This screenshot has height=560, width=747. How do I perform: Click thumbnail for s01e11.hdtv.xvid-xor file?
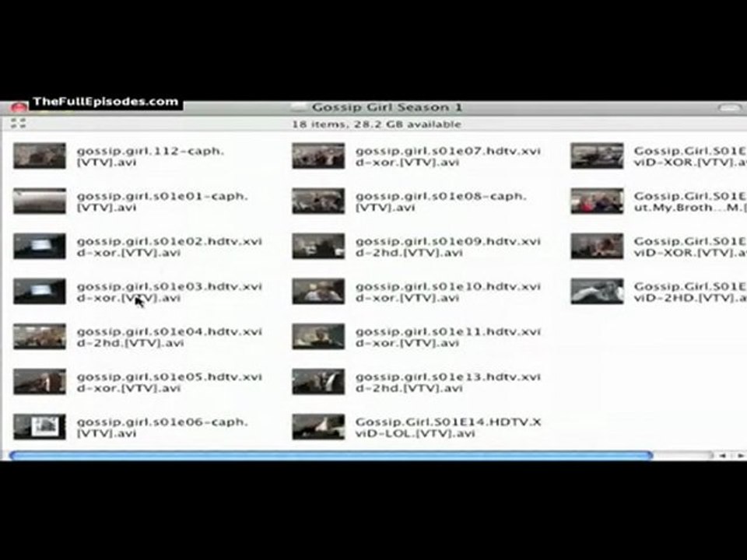[318, 337]
